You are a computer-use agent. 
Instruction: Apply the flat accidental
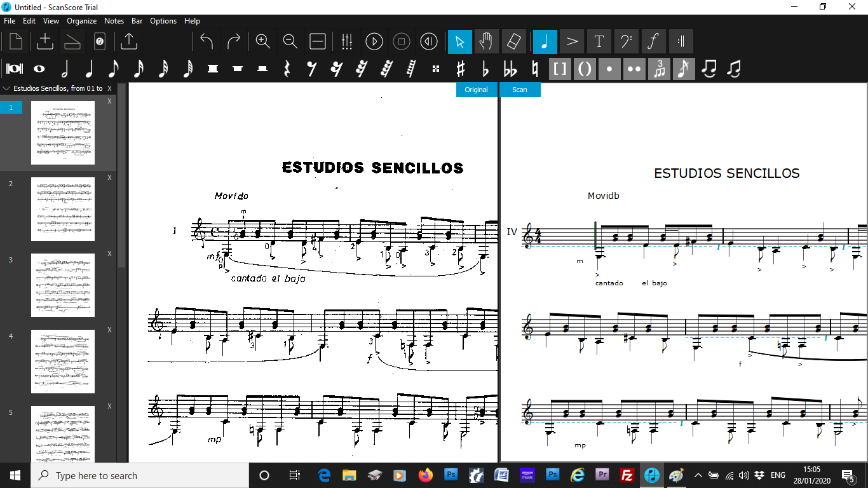[485, 69]
